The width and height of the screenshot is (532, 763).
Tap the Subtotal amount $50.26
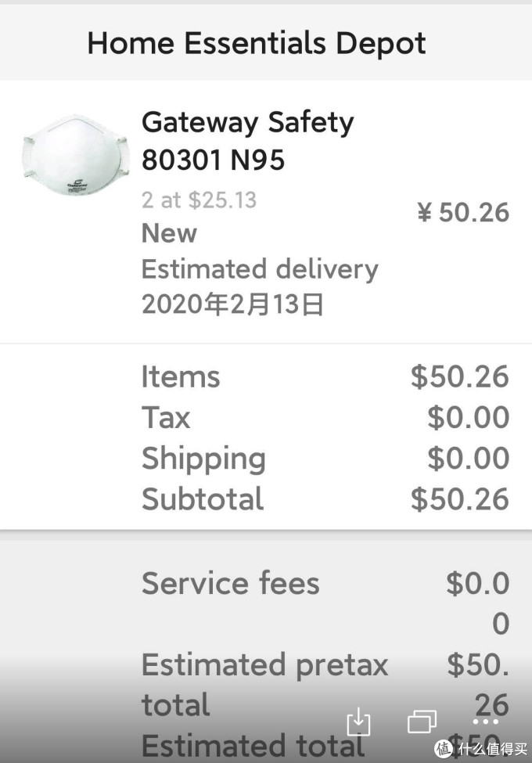click(460, 498)
